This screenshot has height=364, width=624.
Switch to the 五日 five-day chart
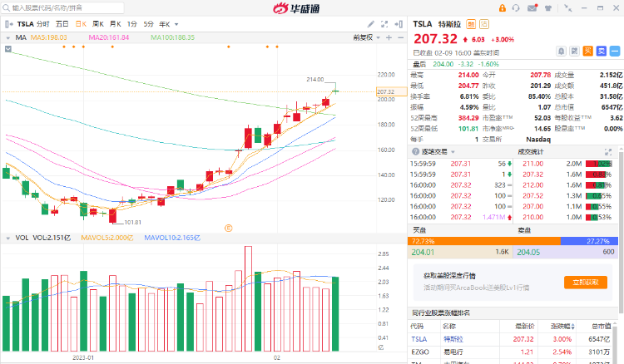click(x=62, y=24)
